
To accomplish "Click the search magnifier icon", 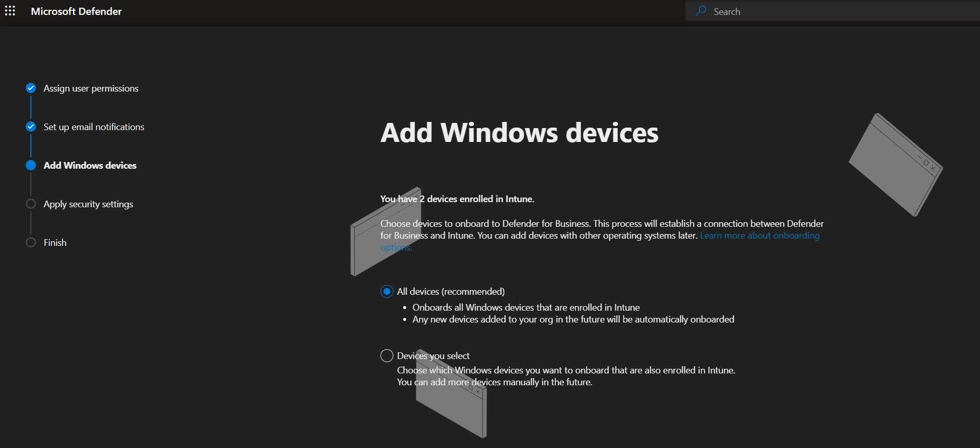I will [701, 11].
